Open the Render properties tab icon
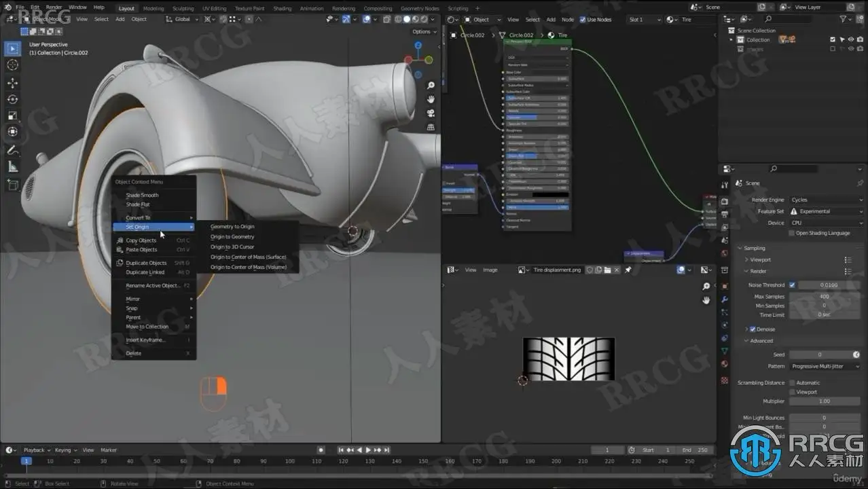The width and height of the screenshot is (868, 489). [725, 202]
